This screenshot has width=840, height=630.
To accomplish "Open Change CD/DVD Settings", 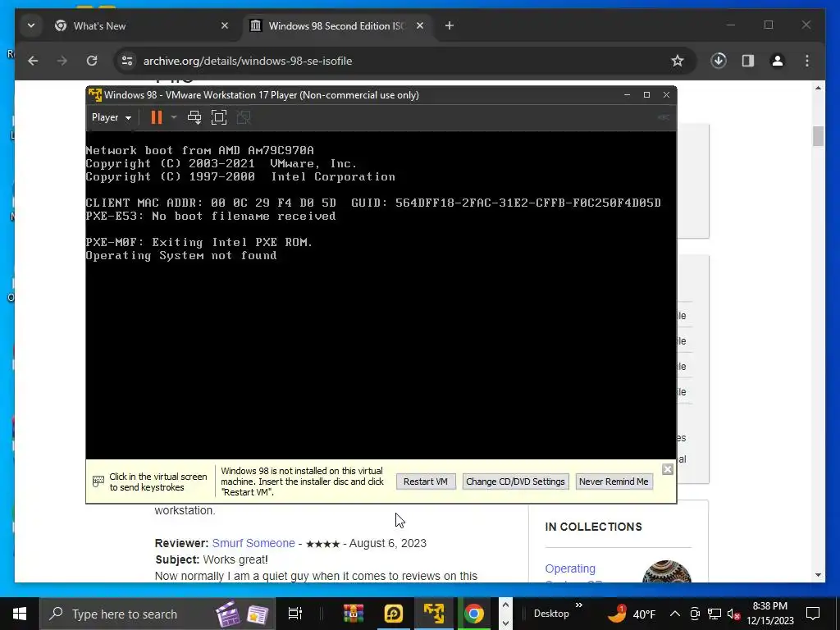I will tap(515, 482).
